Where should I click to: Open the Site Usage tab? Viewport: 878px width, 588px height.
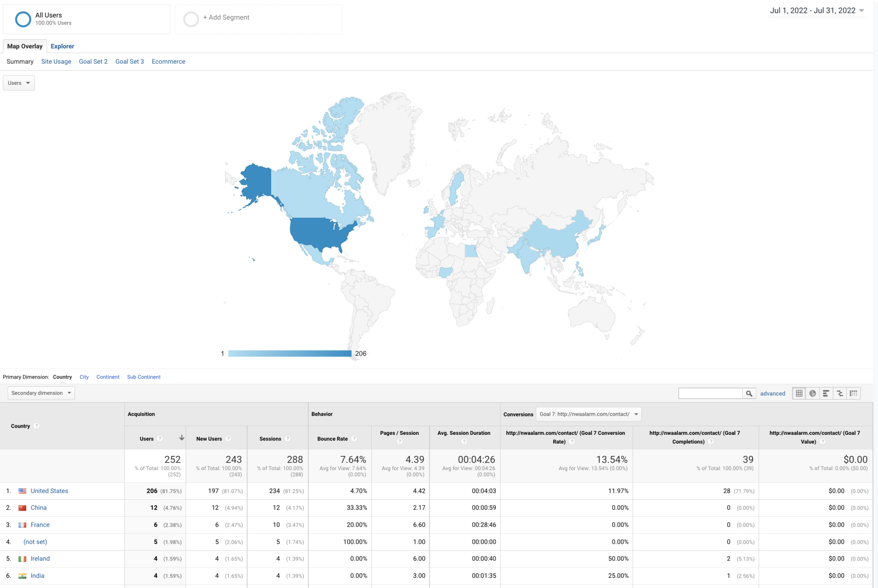56,61
